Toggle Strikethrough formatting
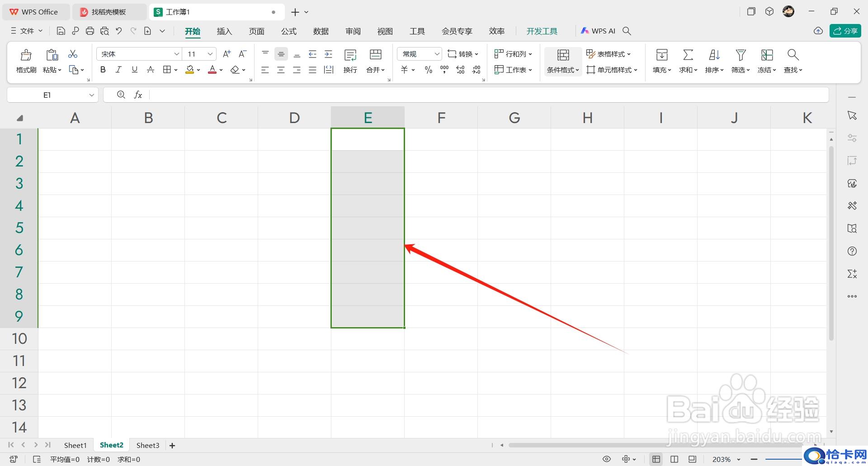This screenshot has height=466, width=868. (151, 70)
